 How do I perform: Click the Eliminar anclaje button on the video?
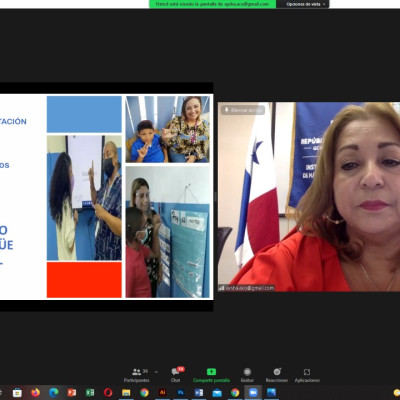click(x=243, y=110)
